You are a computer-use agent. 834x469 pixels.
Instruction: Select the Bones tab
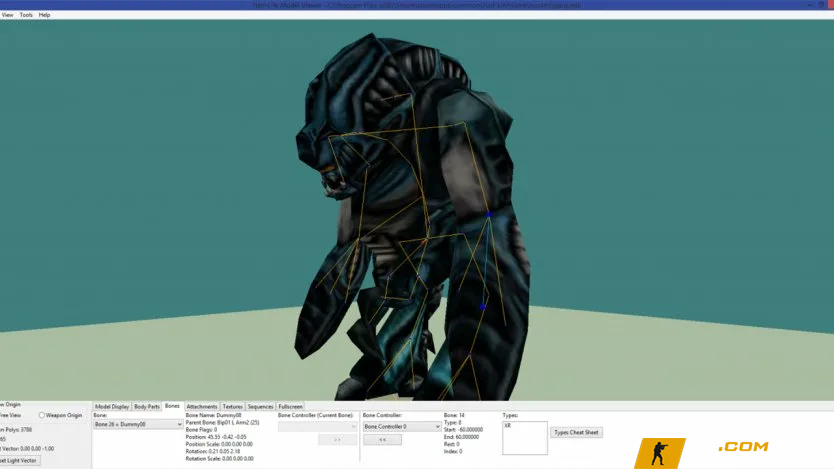(172, 406)
